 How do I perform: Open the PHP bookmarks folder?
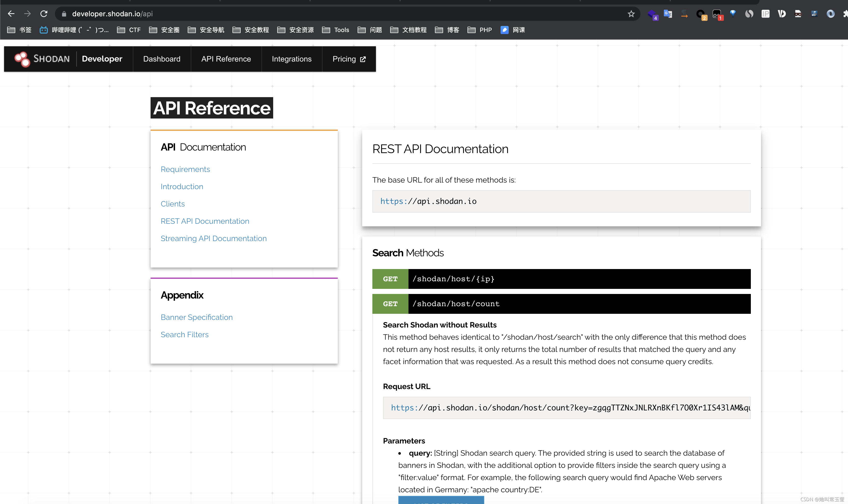(x=480, y=30)
